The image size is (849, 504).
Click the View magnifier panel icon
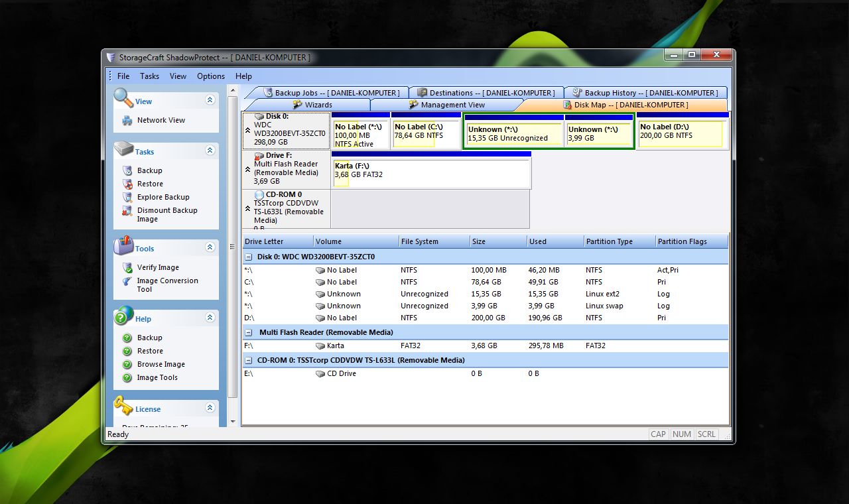[123, 97]
